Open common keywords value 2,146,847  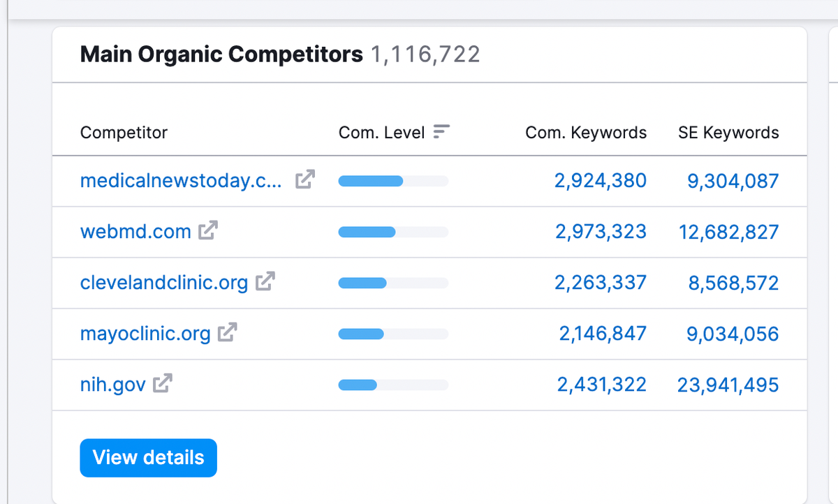click(x=603, y=334)
